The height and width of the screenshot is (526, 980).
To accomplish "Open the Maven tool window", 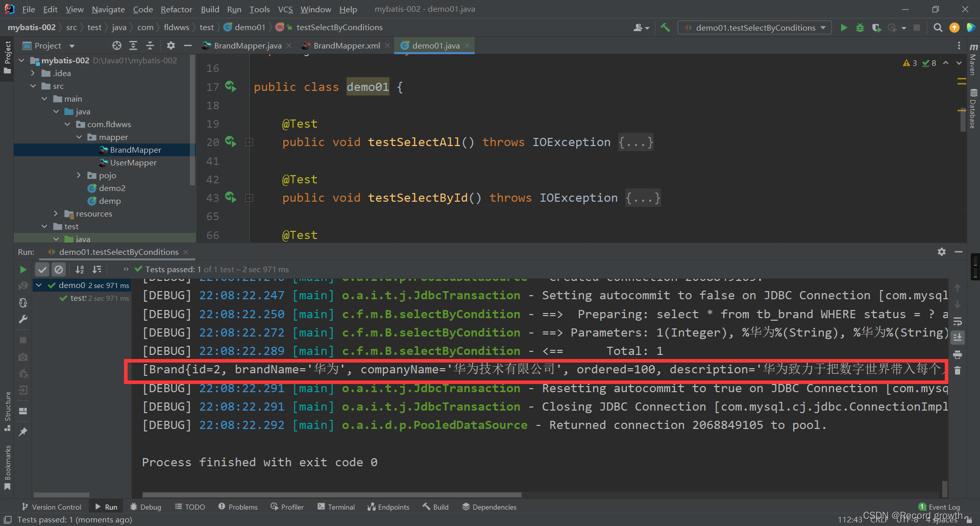I will click(973, 60).
